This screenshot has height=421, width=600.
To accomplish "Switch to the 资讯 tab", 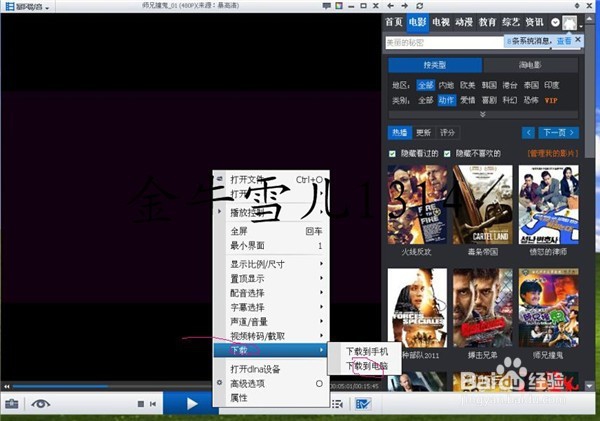I will point(534,22).
